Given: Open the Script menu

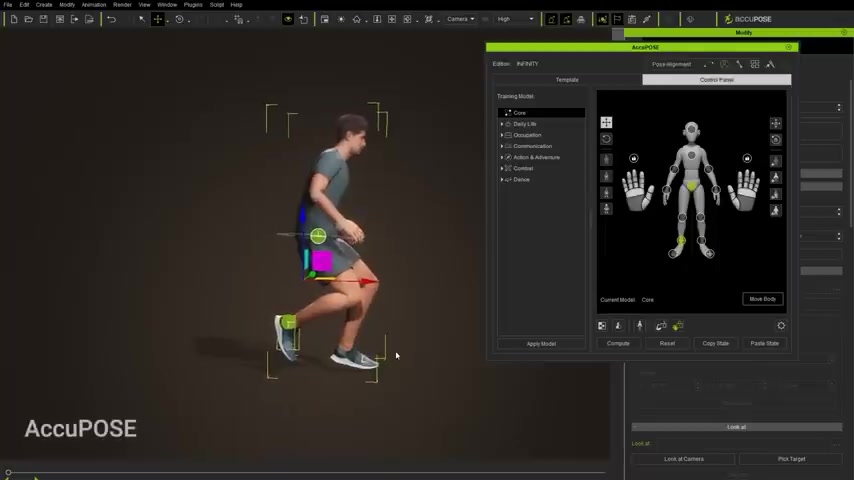Looking at the screenshot, I should point(217,4).
